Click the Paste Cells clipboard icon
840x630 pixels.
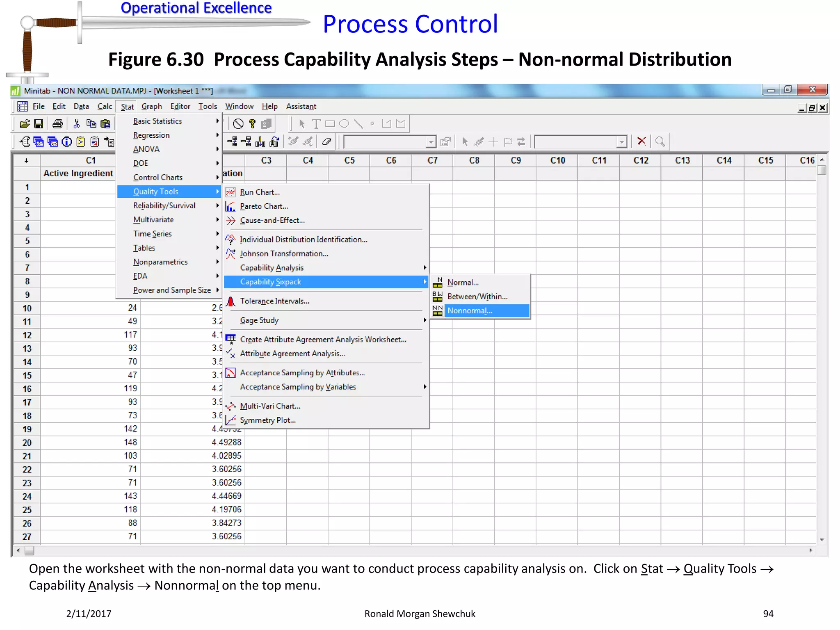tap(105, 123)
